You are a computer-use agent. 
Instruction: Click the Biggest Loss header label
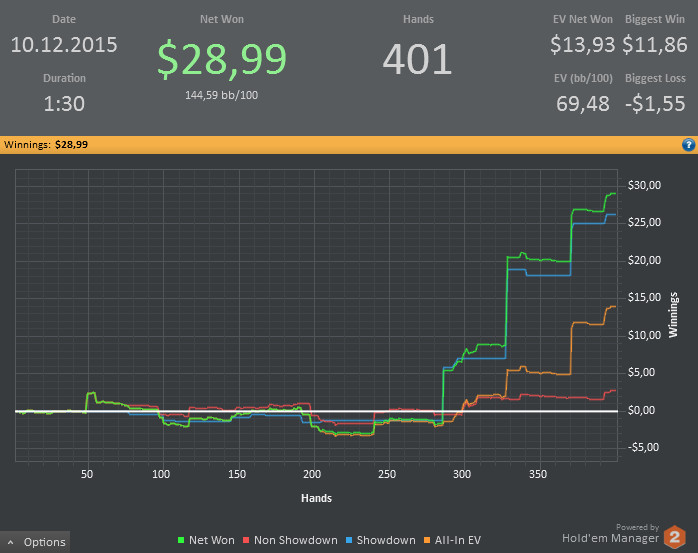pyautogui.click(x=655, y=78)
